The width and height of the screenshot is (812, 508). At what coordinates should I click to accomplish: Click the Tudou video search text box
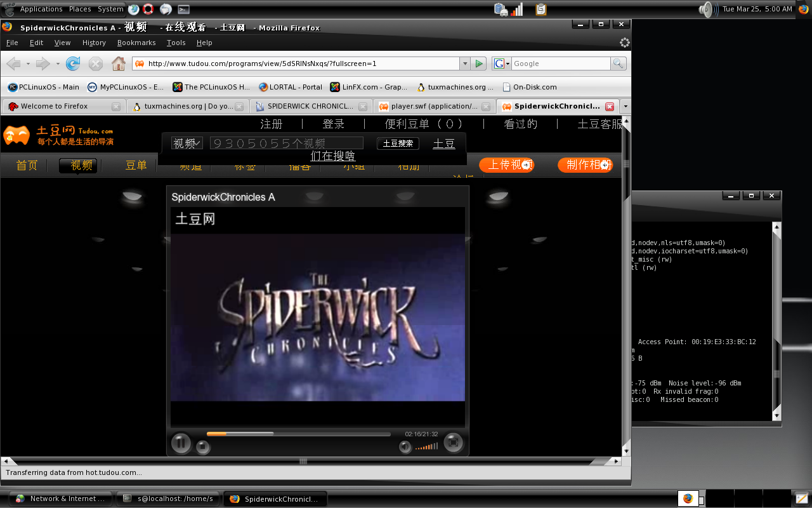[x=287, y=144]
